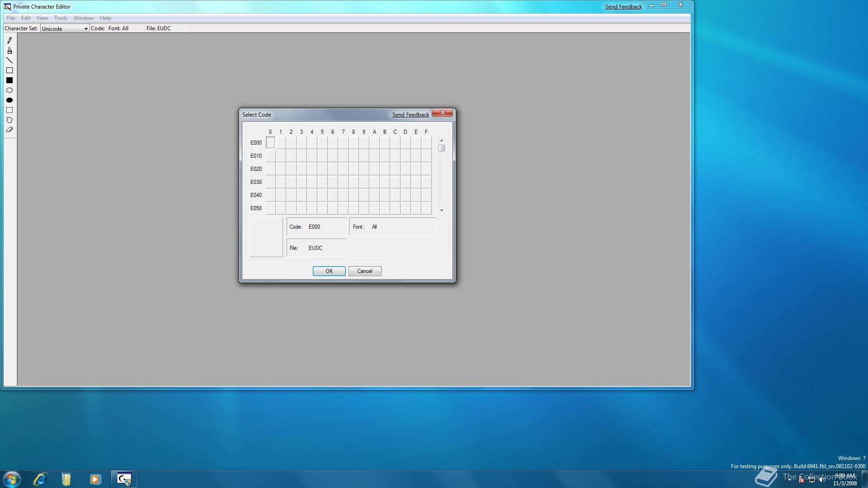
Task: Select the Straight Line tool
Action: point(9,61)
